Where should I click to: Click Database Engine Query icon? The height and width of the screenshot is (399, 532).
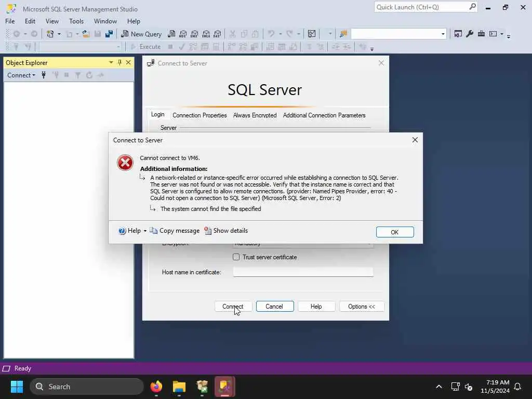click(171, 34)
